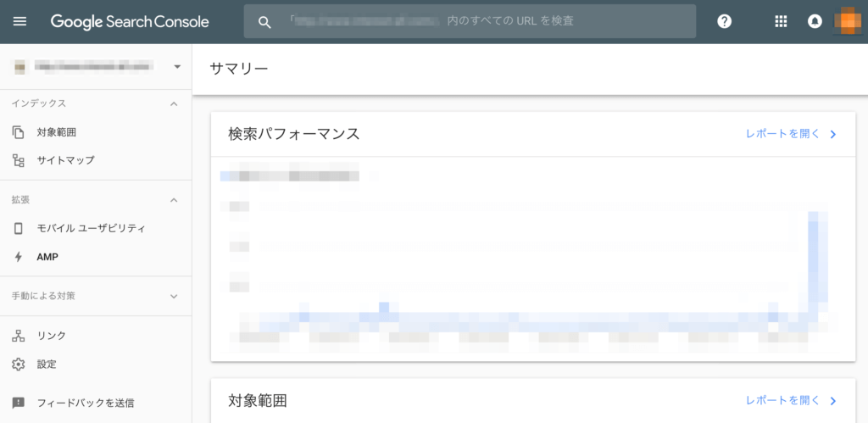Collapse the インデックス section

coord(174,103)
